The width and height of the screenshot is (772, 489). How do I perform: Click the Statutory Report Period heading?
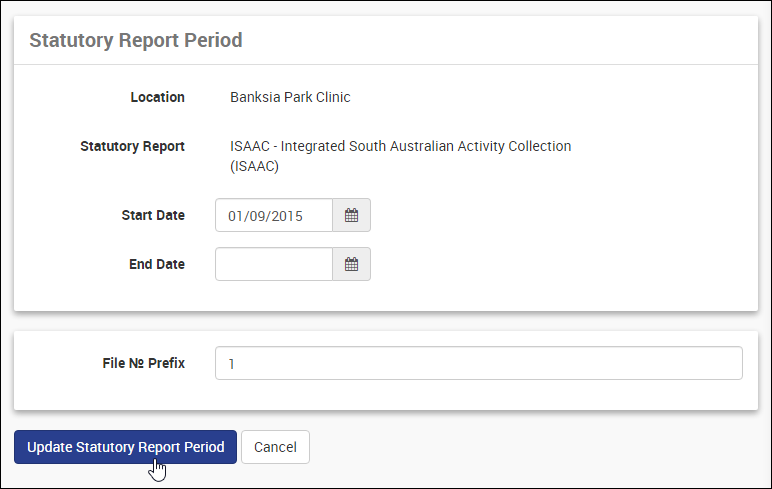click(x=136, y=41)
